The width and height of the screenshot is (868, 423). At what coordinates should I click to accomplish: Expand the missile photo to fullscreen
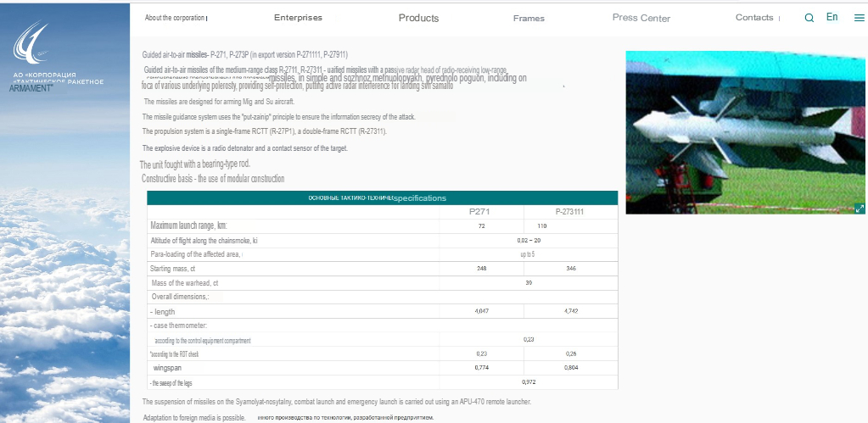pyautogui.click(x=859, y=208)
